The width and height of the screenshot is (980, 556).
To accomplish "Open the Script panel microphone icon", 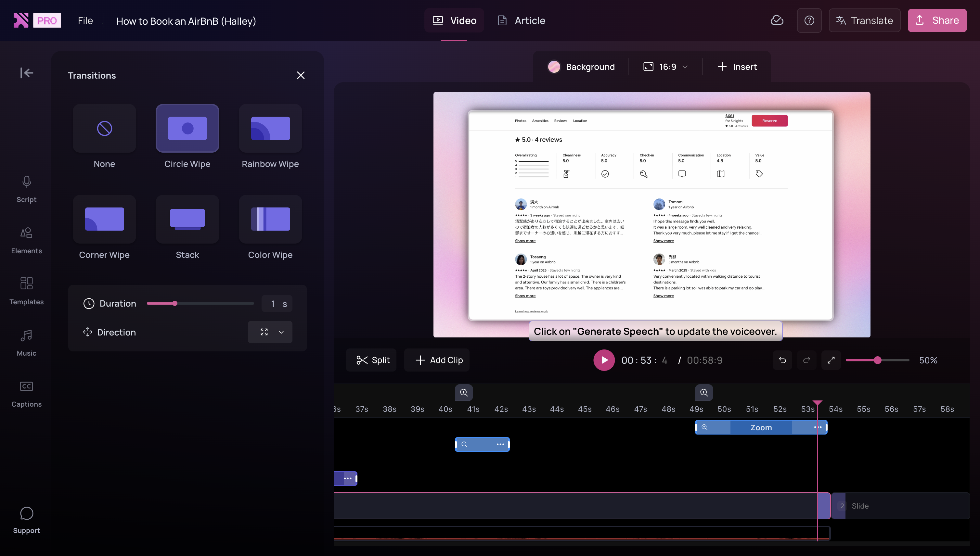I will point(26,182).
